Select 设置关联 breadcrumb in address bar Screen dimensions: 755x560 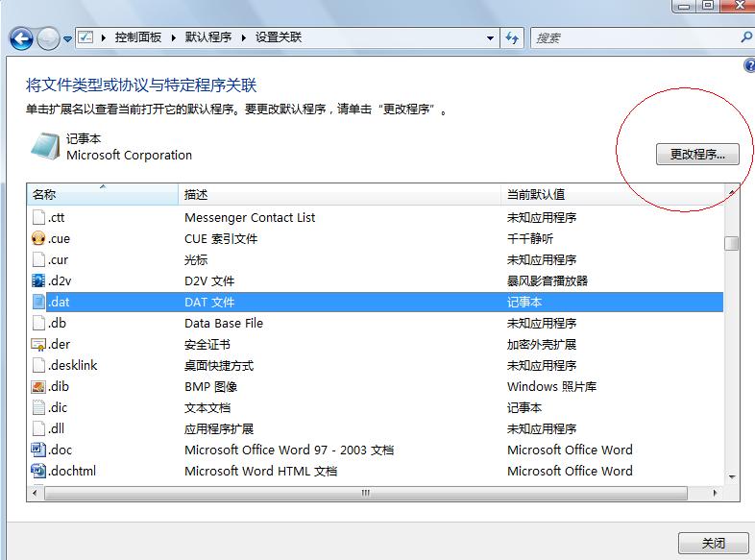tap(279, 37)
